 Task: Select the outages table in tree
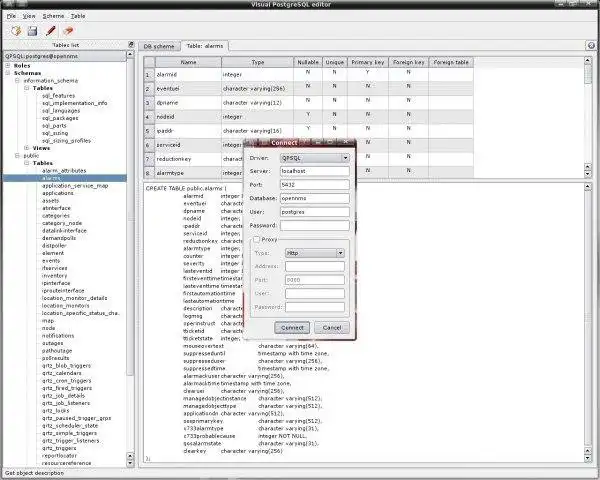pyautogui.click(x=52, y=343)
